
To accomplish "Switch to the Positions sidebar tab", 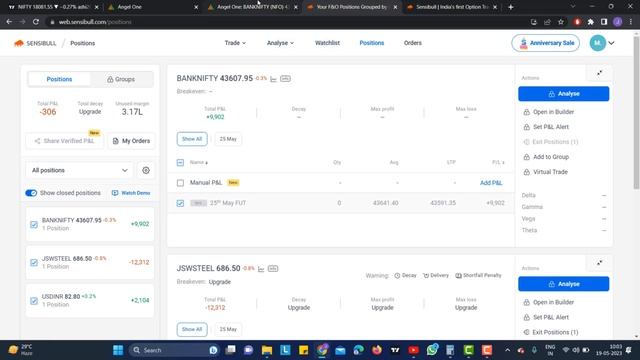I will (59, 79).
